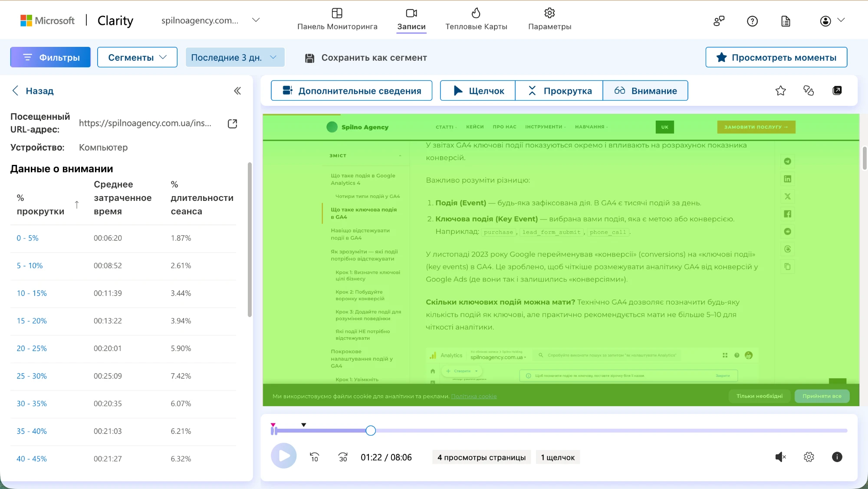Go to Панель Мониторинга tab
The image size is (868, 489).
pyautogui.click(x=337, y=20)
